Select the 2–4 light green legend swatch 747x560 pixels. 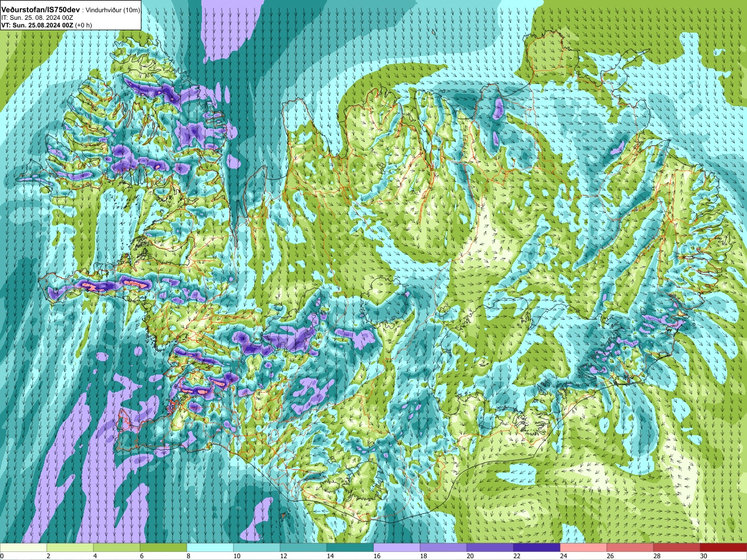[x=70, y=548]
